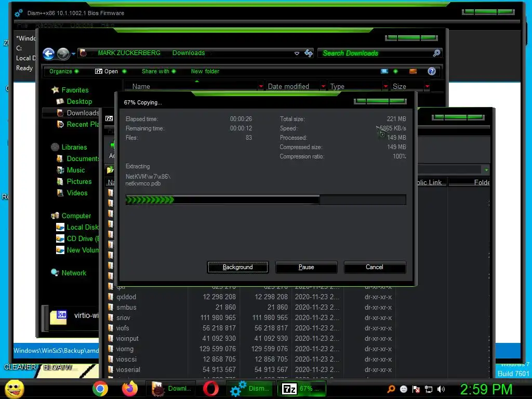Cancel the copying operation
Viewport: 532px width, 399px height.
point(375,267)
